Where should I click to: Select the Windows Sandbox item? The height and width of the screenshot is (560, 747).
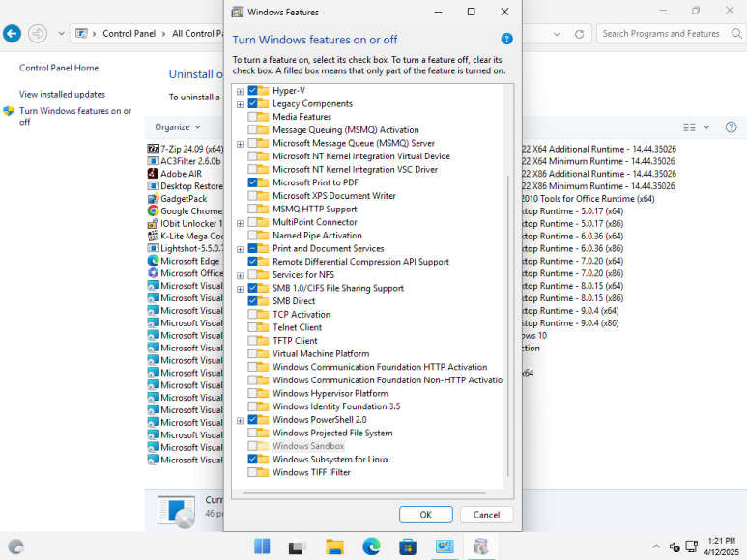coord(307,446)
